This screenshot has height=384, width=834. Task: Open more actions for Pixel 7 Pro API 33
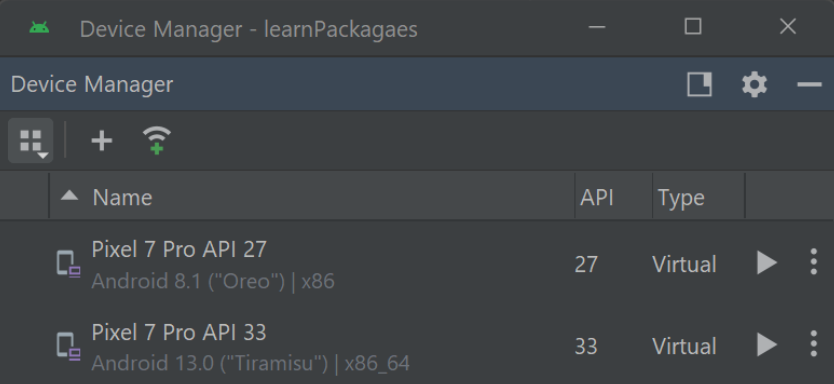[x=813, y=344]
